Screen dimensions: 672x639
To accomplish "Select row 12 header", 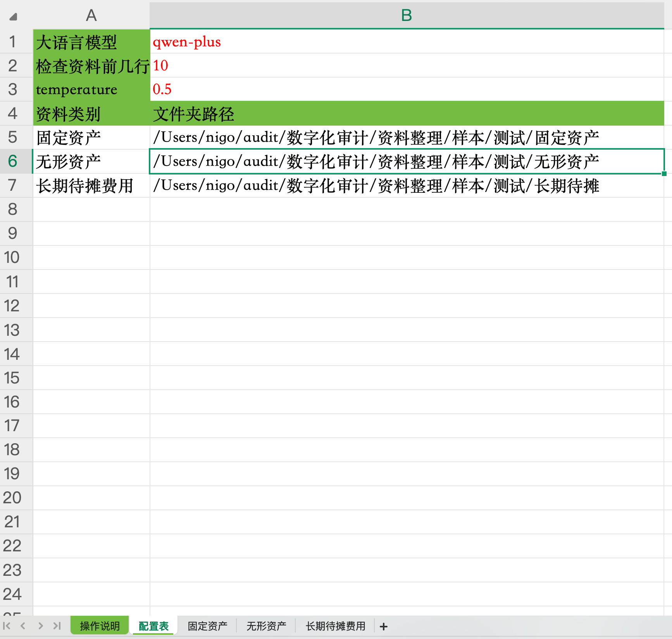I will point(13,306).
